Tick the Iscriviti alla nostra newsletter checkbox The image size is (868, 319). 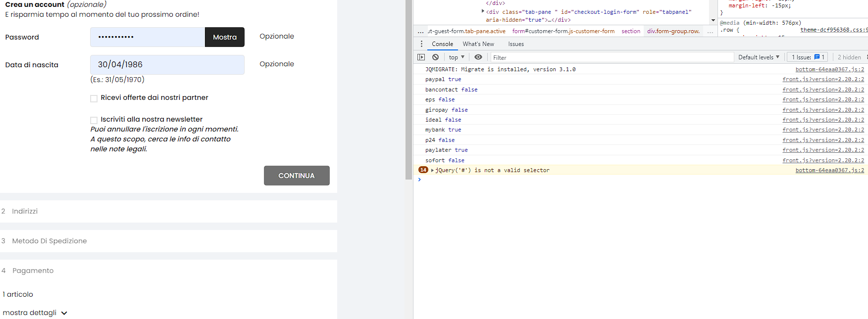coord(94,120)
